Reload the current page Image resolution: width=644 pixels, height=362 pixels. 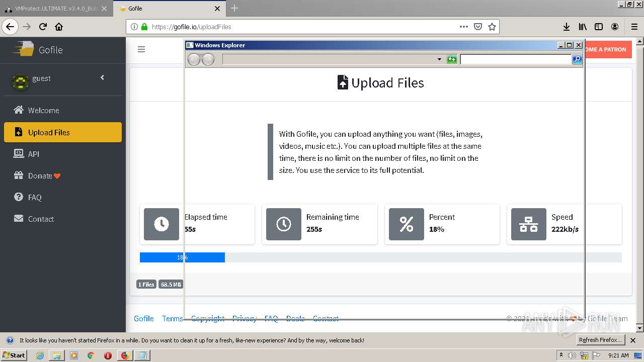(43, 27)
